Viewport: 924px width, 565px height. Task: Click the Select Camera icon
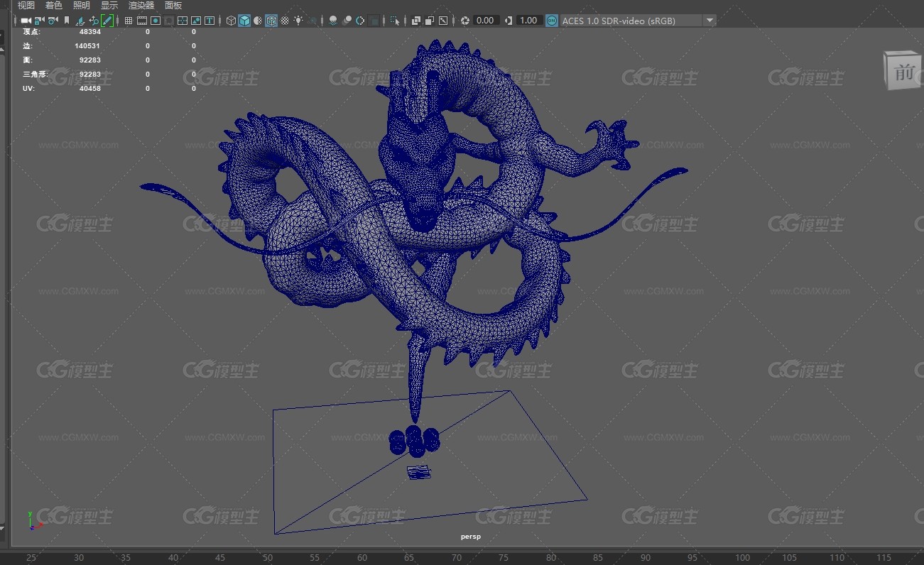point(25,21)
